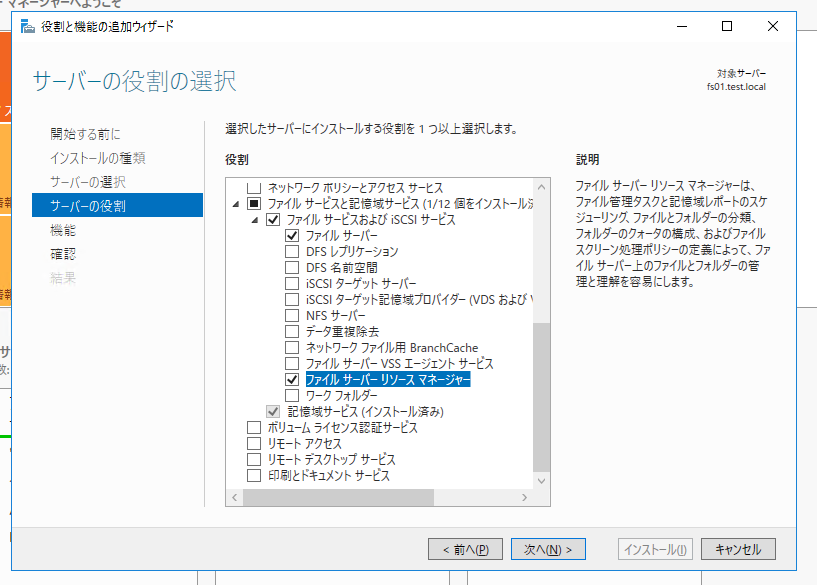Check the 印刷とドキュメント サービス checkbox
817x585 pixels.
[x=254, y=475]
